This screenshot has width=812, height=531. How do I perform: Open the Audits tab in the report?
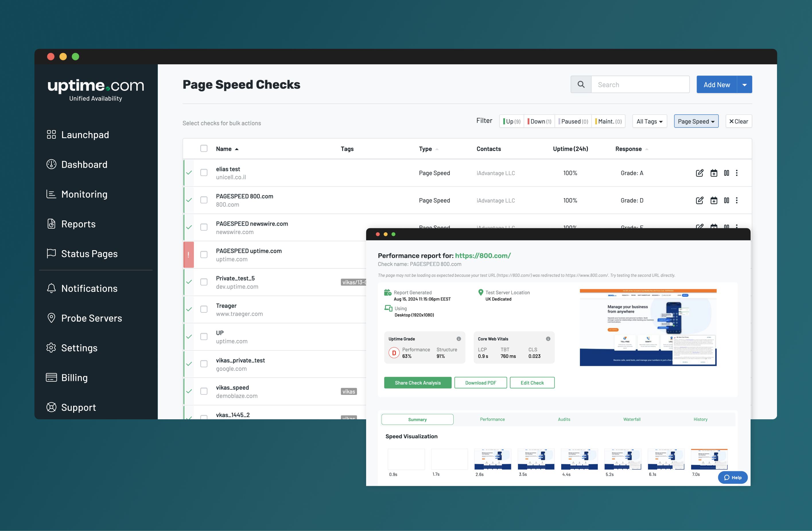[564, 419]
